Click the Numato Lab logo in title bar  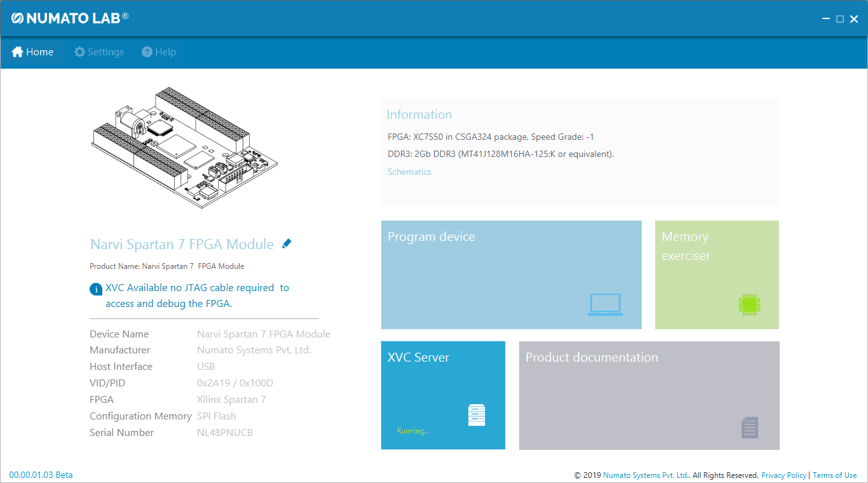(x=70, y=18)
